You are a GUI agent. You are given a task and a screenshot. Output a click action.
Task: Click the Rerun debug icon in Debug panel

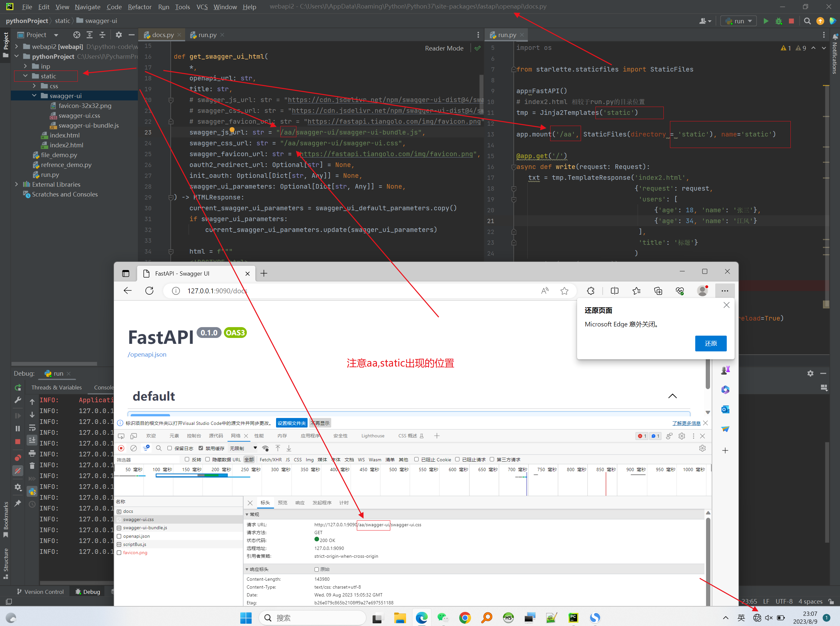(18, 387)
